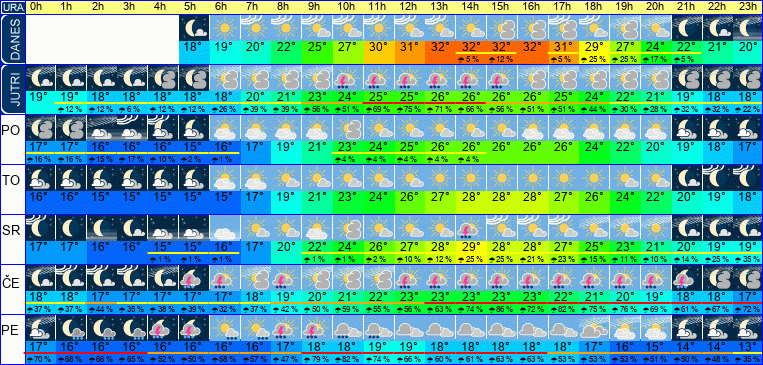The width and height of the screenshot is (763, 365).
Task: Open the JUTRI day tab
Action: point(13,90)
